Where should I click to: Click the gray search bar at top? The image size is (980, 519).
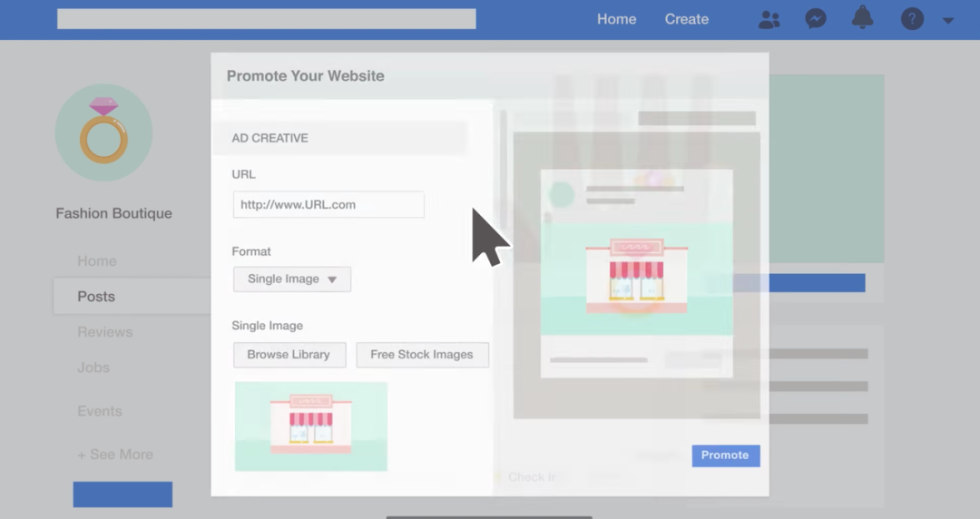[266, 19]
